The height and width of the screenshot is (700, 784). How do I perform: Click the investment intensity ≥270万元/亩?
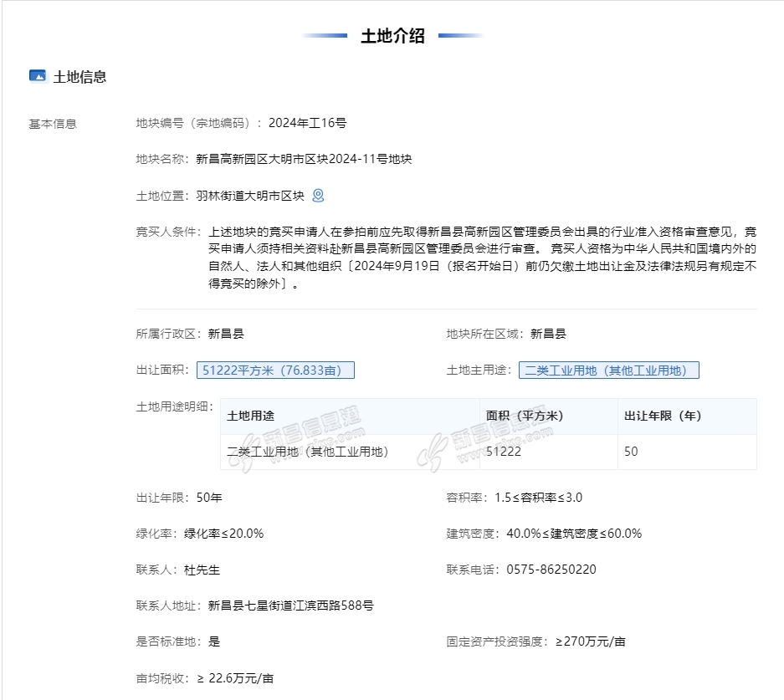(x=591, y=641)
